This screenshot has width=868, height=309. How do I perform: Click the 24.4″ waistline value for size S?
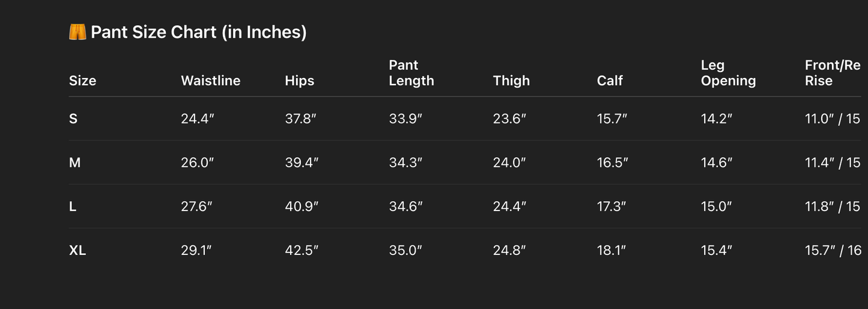(198, 119)
